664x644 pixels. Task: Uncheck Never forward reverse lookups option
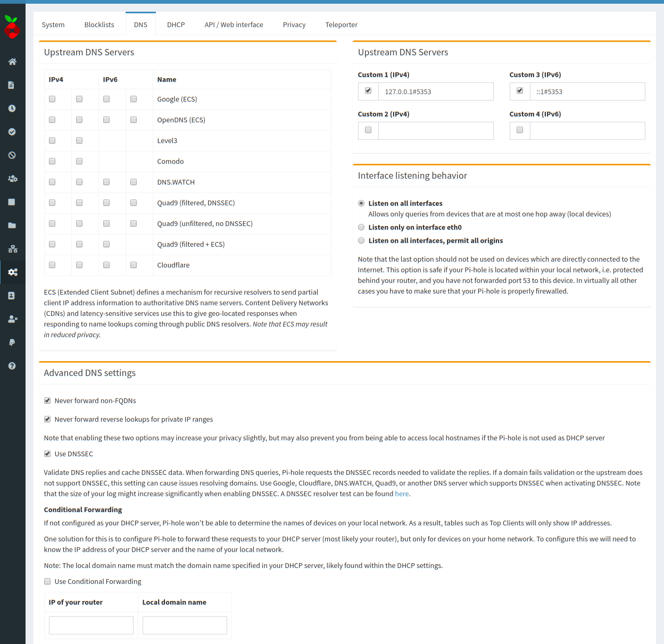pyautogui.click(x=47, y=419)
